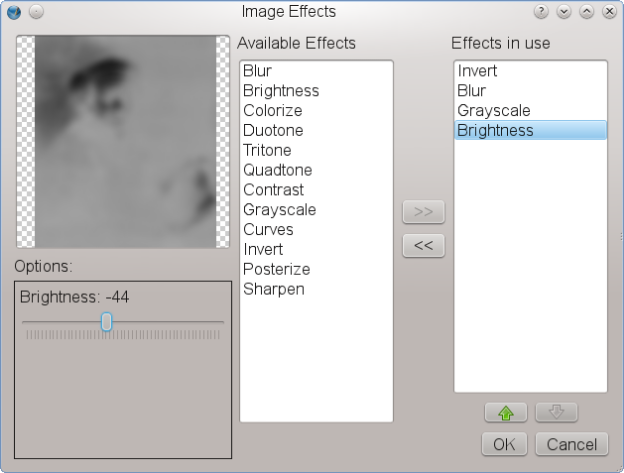Select Grayscale in Effects in use

coord(494,111)
